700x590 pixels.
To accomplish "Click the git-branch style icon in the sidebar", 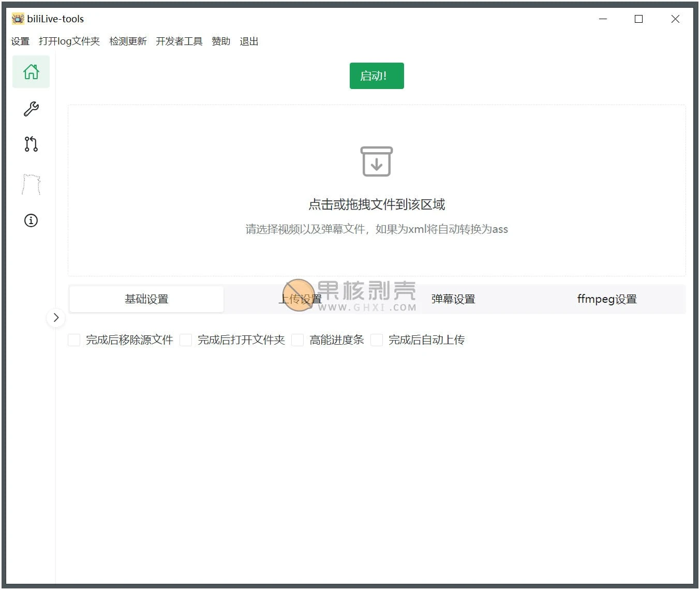I will [x=31, y=145].
